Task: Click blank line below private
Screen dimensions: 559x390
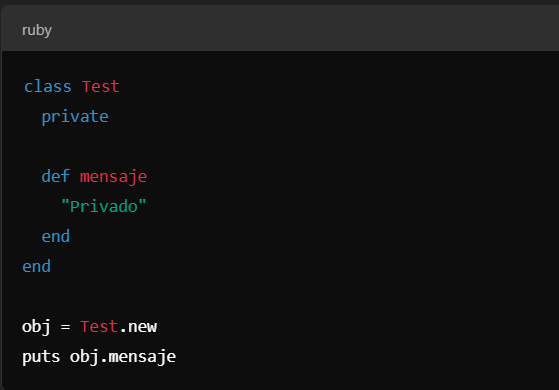Action: pos(280,147)
